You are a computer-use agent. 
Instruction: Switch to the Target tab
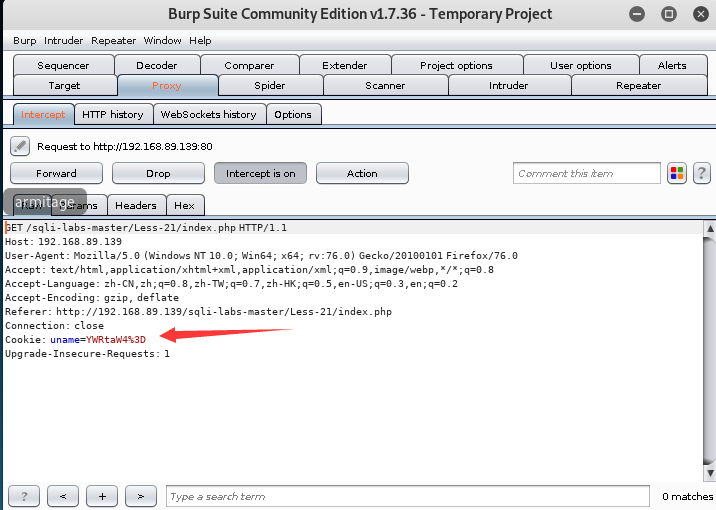(x=64, y=85)
